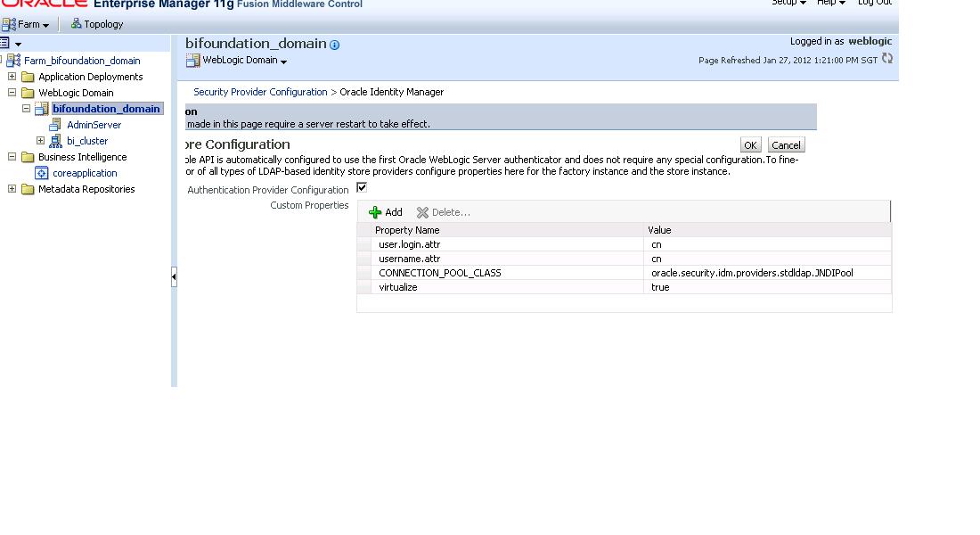Click the domain icon beside bifoundation_domain tree node

42,109
